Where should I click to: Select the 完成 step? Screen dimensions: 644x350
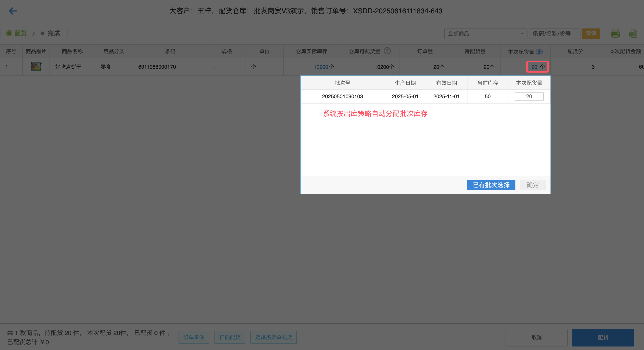click(x=50, y=33)
